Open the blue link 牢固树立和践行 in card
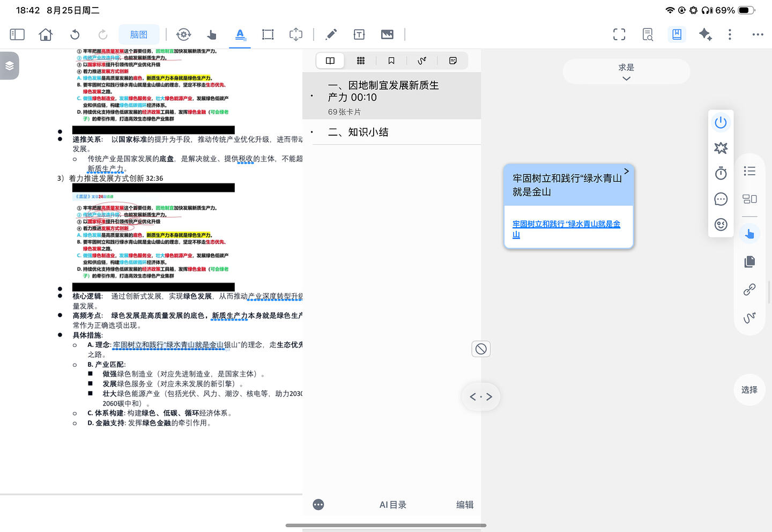Image resolution: width=772 pixels, height=532 pixels. coord(566,229)
